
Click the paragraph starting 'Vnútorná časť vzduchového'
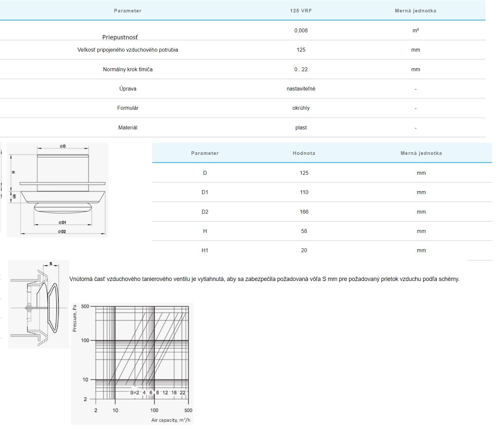tap(264, 279)
